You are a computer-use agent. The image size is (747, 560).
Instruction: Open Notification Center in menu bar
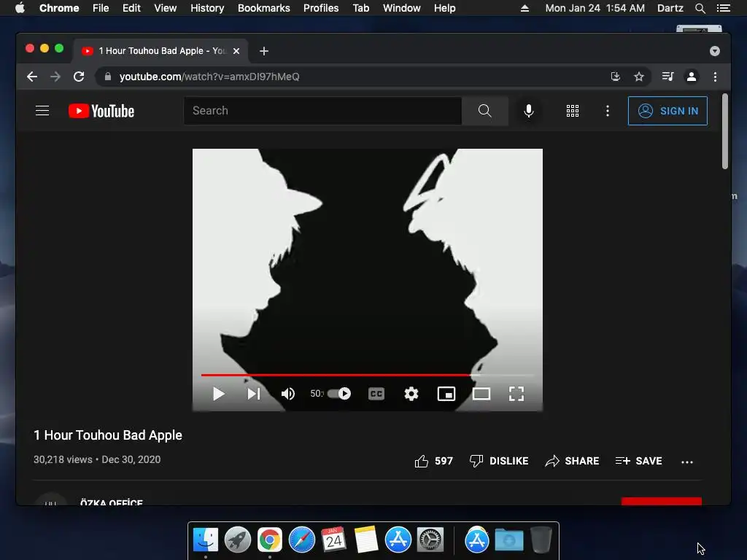[724, 8]
